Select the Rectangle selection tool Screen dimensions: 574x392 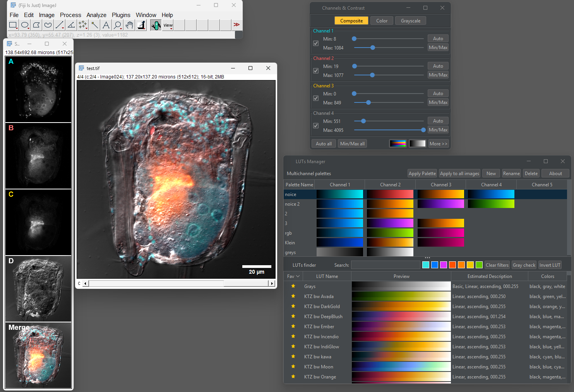point(13,25)
